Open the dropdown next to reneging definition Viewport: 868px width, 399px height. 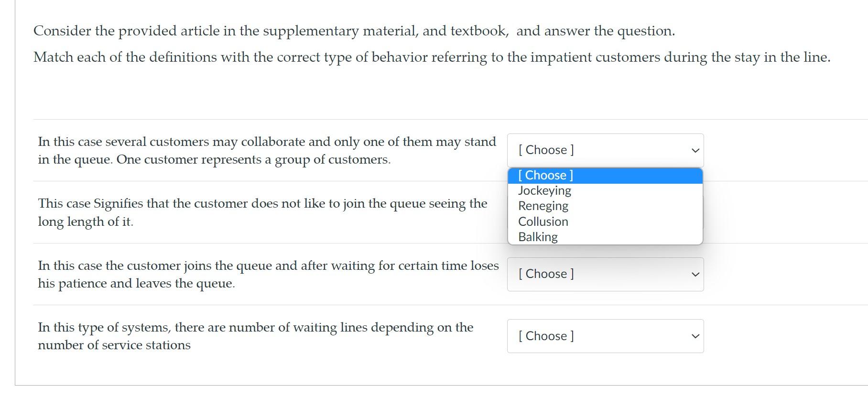pos(605,274)
